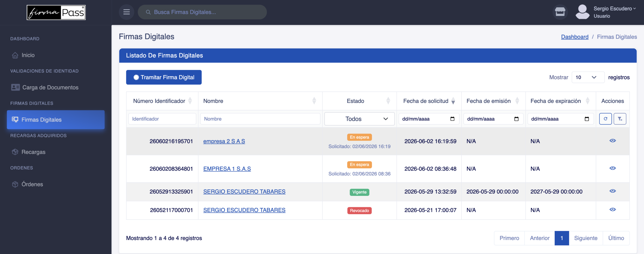Click the user avatar icon
This screenshot has height=254, width=644.
click(x=582, y=12)
